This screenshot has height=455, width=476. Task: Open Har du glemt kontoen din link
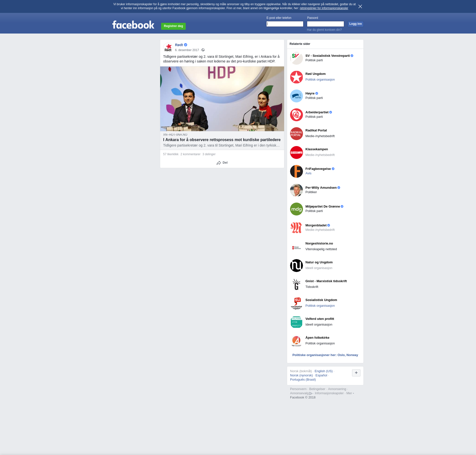point(324,30)
